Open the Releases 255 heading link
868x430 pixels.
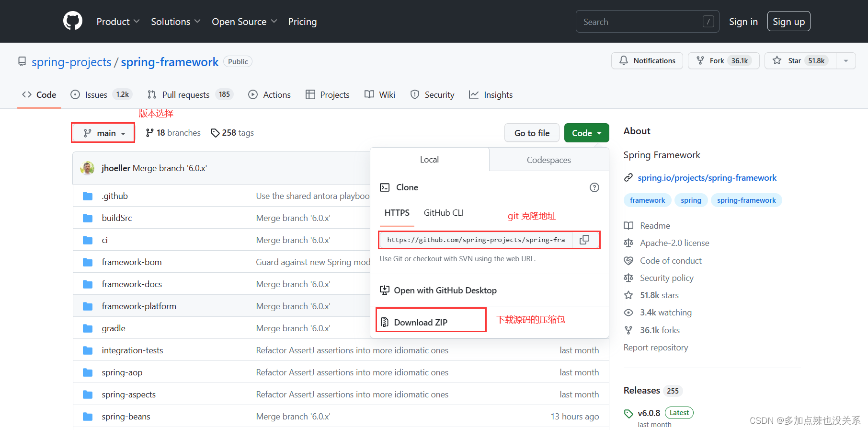(x=652, y=391)
